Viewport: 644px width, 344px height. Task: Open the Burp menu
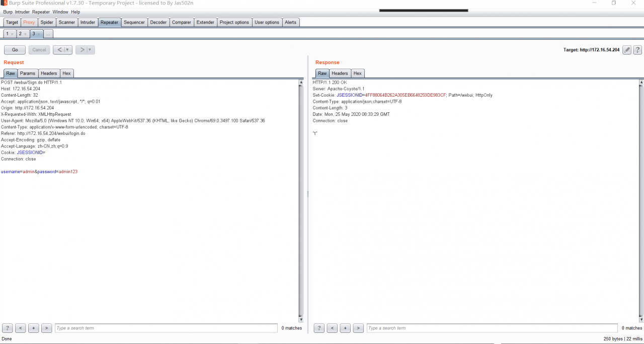[8, 12]
